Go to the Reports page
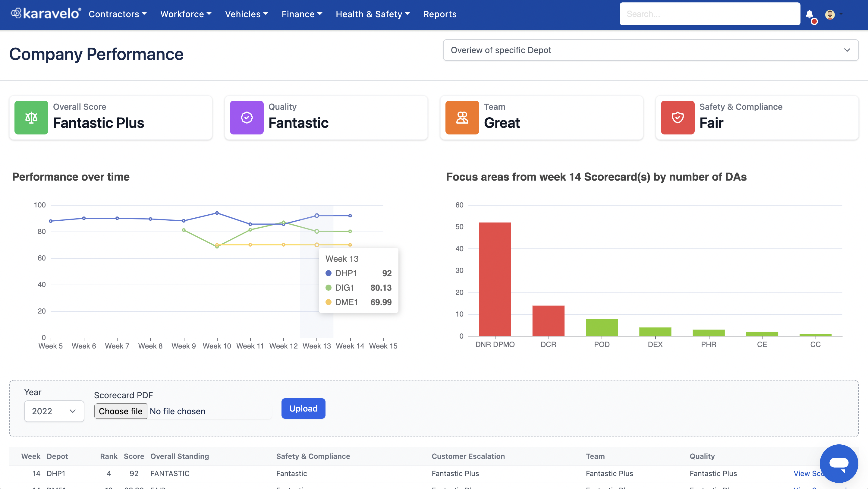 [440, 14]
